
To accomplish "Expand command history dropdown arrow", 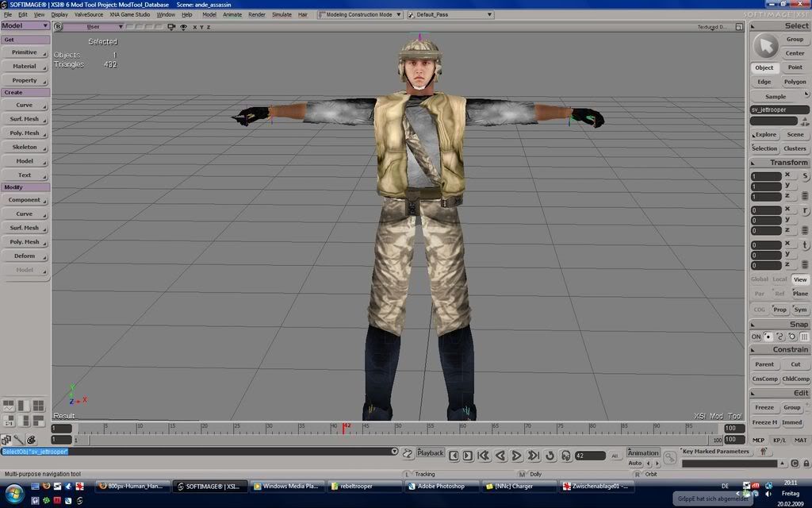I will [394, 452].
